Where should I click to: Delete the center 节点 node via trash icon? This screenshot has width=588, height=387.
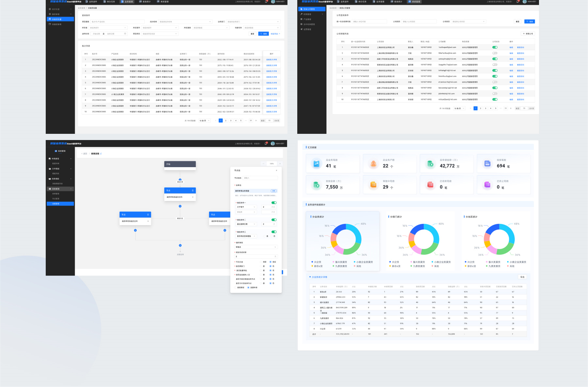click(193, 190)
